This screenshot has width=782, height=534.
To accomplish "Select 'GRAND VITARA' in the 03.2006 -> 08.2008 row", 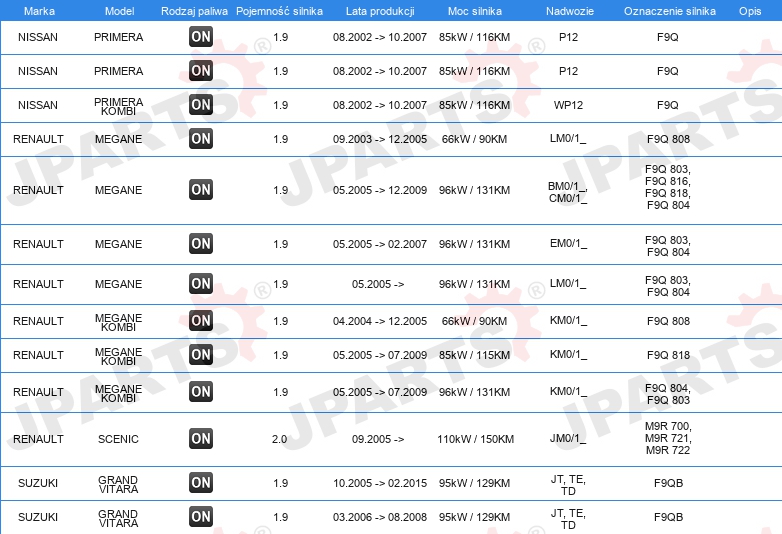I will [x=118, y=518].
